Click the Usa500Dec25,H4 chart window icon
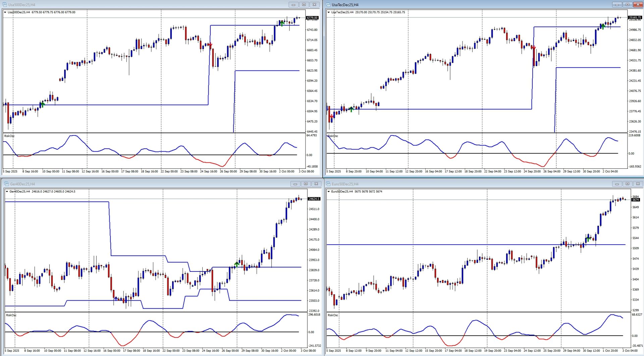Image resolution: width=644 pixels, height=356 pixels. tap(5, 5)
